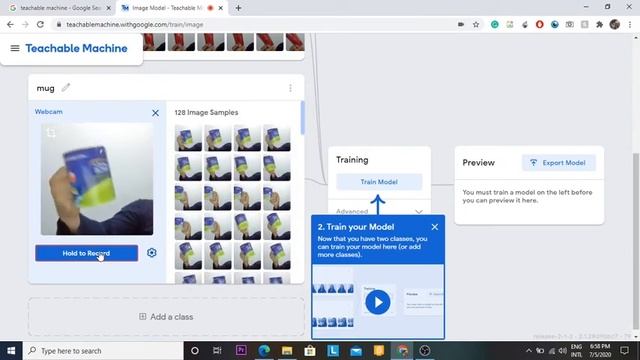The image size is (640, 360).
Task: Show hidden system tray icons
Action: pyautogui.click(x=529, y=351)
